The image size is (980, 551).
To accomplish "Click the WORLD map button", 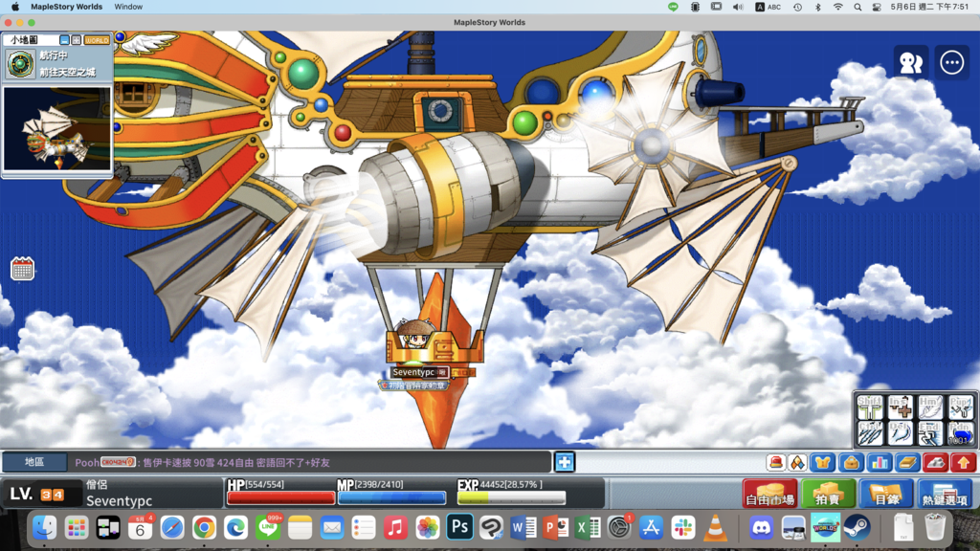I will [x=97, y=40].
